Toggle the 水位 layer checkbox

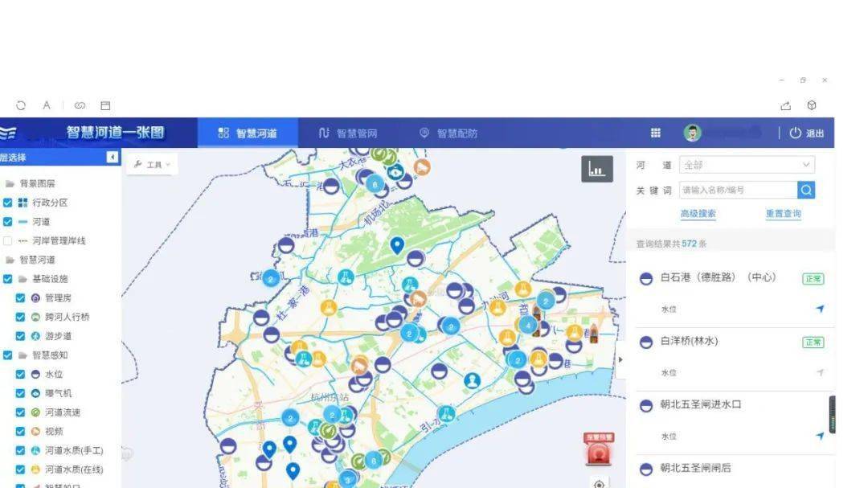pyautogui.click(x=21, y=374)
